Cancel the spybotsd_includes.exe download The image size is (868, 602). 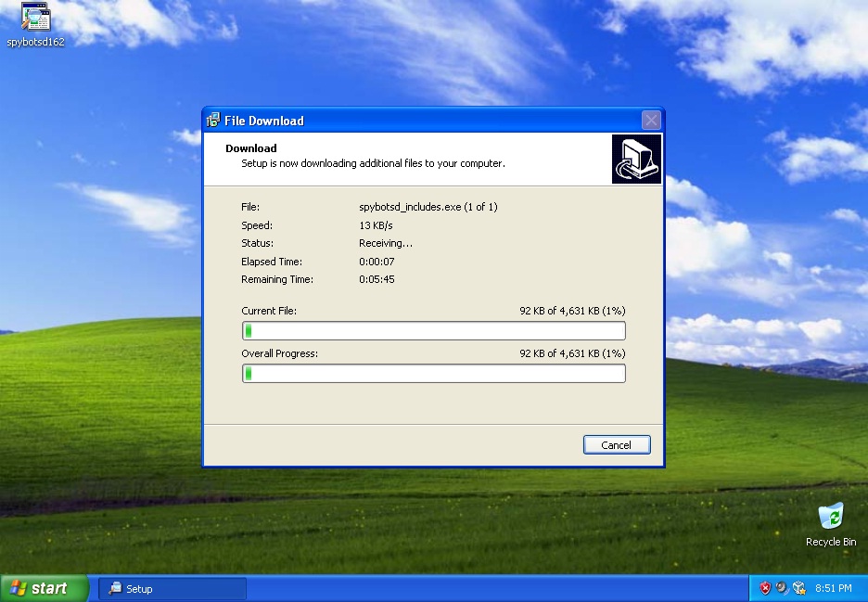[616, 444]
